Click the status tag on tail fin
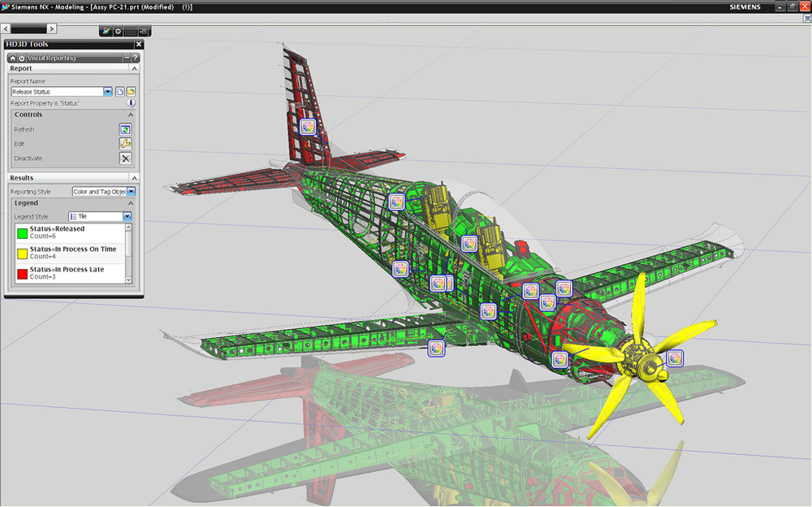This screenshot has width=812, height=507. pyautogui.click(x=307, y=127)
